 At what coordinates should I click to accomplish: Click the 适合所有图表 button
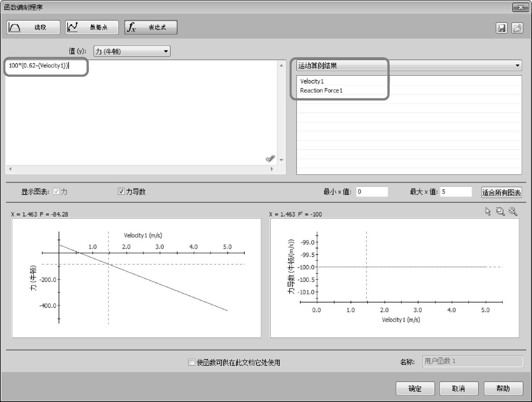coord(502,192)
